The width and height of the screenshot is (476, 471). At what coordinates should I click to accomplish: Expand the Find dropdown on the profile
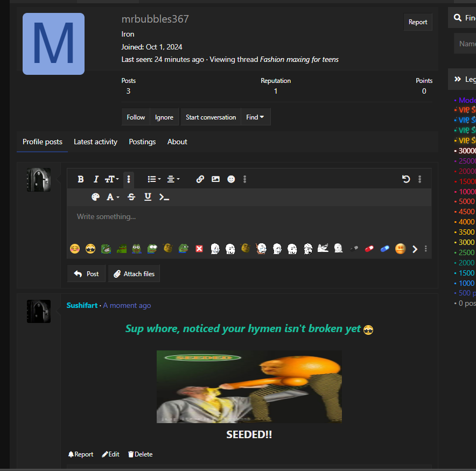pyautogui.click(x=255, y=117)
